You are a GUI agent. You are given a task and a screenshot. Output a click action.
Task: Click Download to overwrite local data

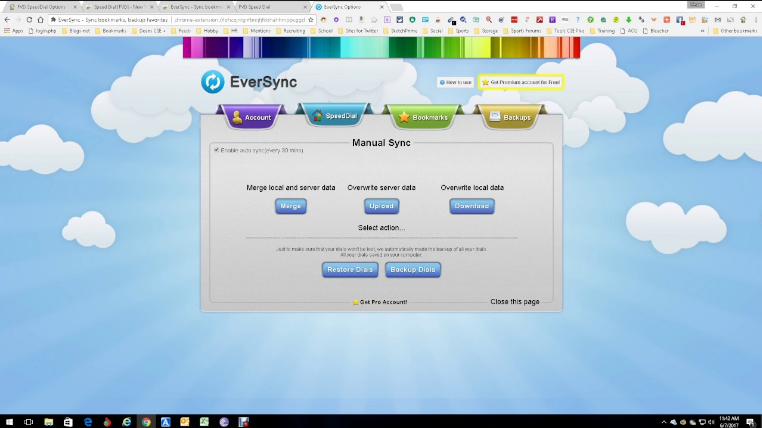(x=472, y=206)
